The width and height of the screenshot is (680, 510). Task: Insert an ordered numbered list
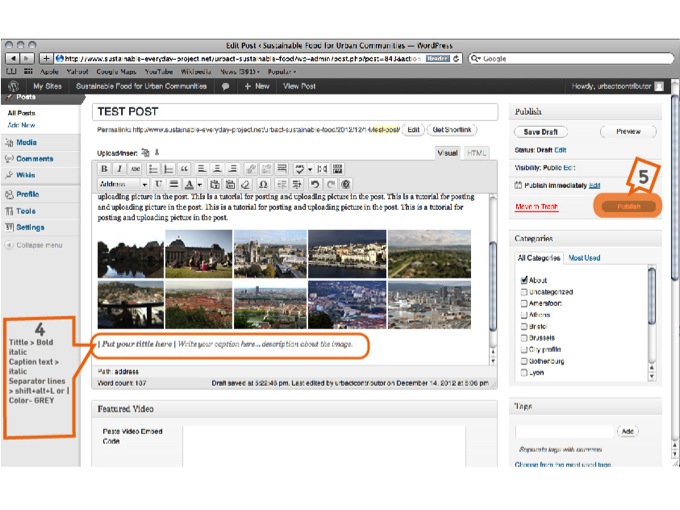[x=169, y=169]
